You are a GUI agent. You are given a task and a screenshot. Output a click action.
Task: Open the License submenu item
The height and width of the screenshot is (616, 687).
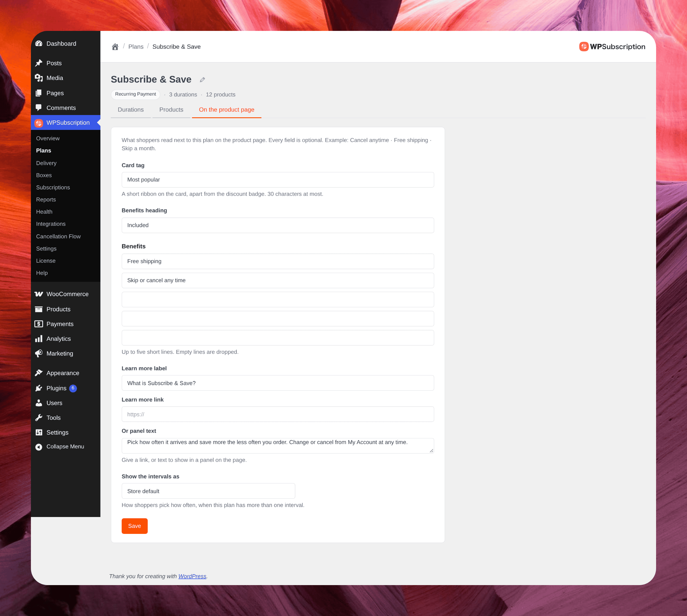[x=46, y=261]
